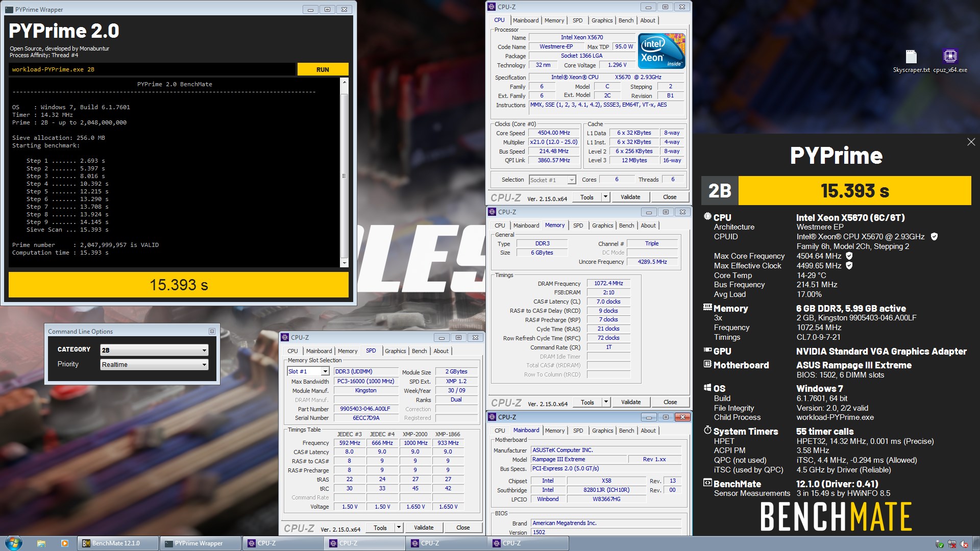
Task: Open About tab in CPU-Z SPD window
Action: (441, 351)
